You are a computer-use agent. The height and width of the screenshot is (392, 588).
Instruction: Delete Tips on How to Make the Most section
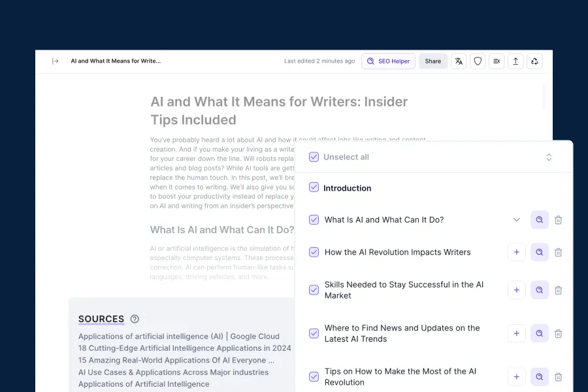(x=559, y=377)
